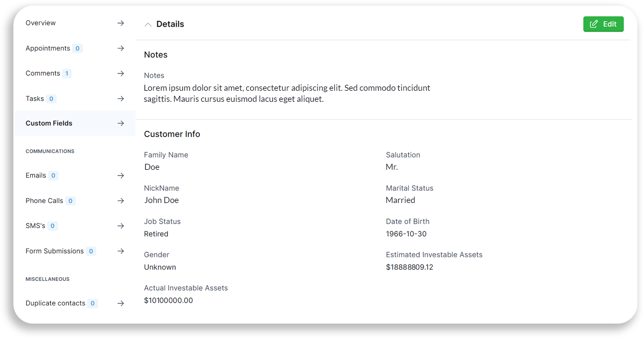
Task: Open Duplicate contacts under Miscellaneous
Action: pos(75,303)
